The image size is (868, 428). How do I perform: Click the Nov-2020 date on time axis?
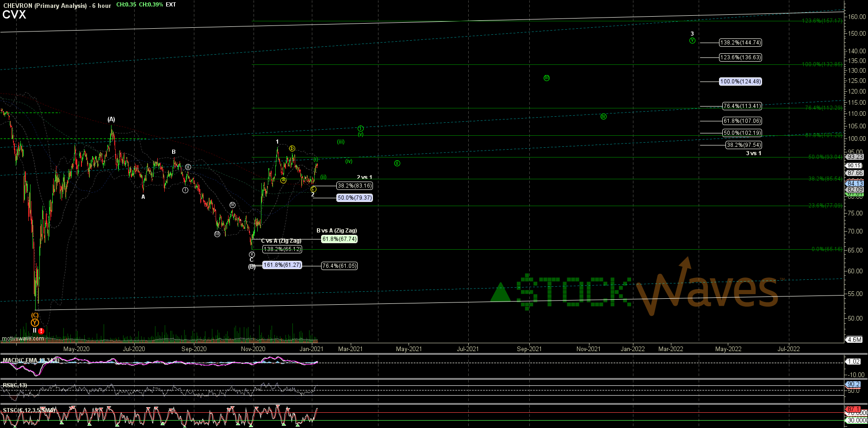click(253, 348)
